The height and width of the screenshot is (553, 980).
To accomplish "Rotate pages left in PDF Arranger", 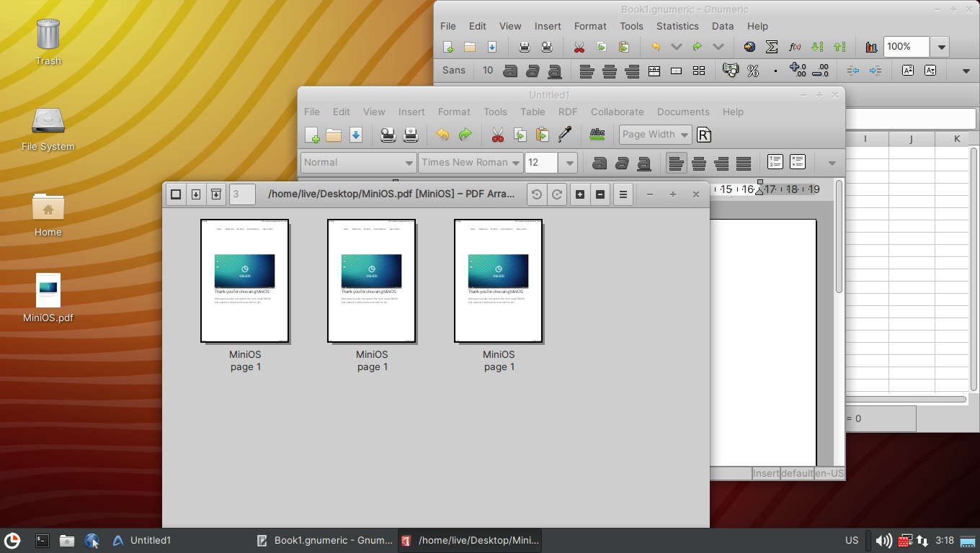I will tap(536, 194).
